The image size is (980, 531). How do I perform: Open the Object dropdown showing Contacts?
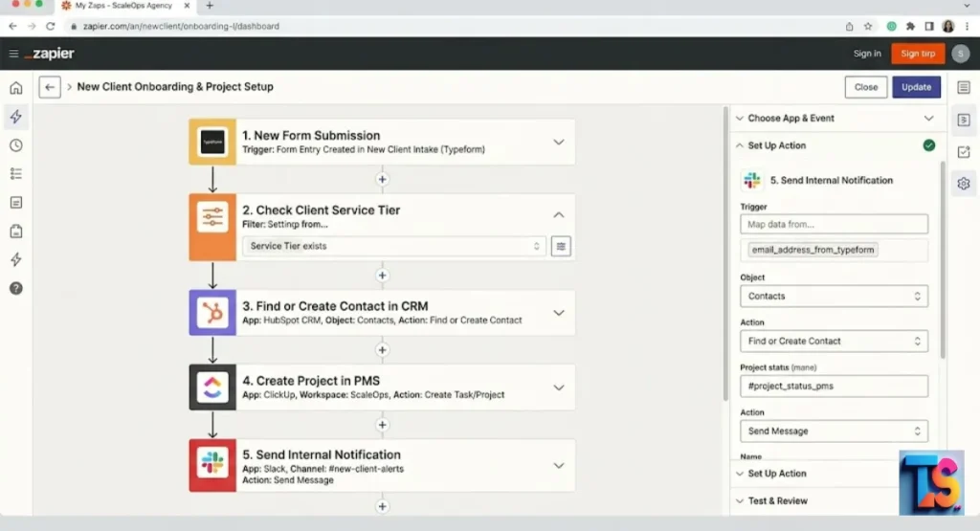834,296
